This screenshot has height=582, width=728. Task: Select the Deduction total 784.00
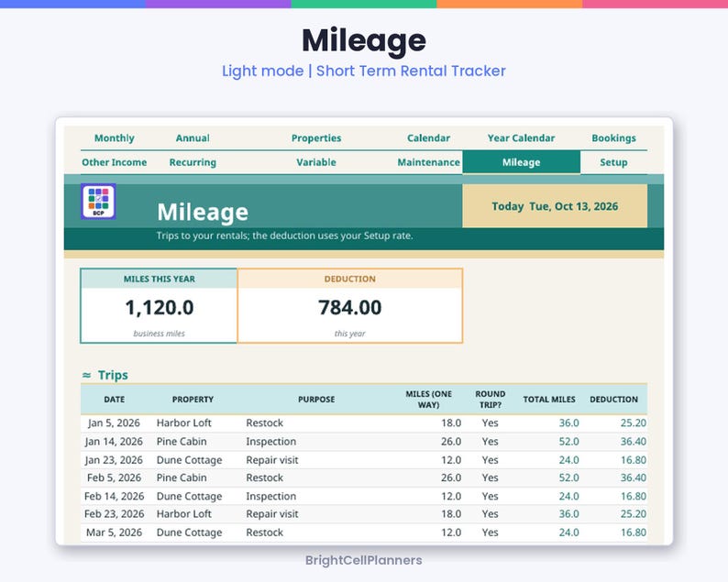click(x=350, y=307)
